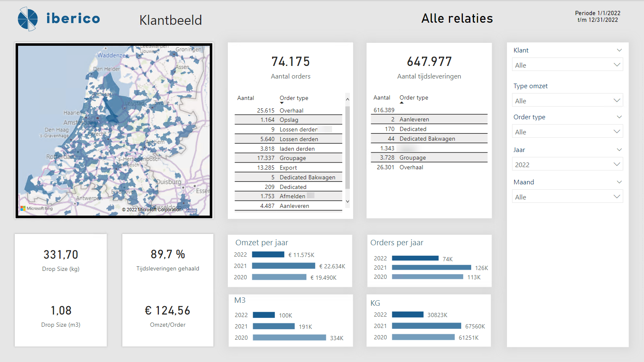The height and width of the screenshot is (362, 644).
Task: Click the 2022 bar in KG chart
Action: (x=408, y=315)
